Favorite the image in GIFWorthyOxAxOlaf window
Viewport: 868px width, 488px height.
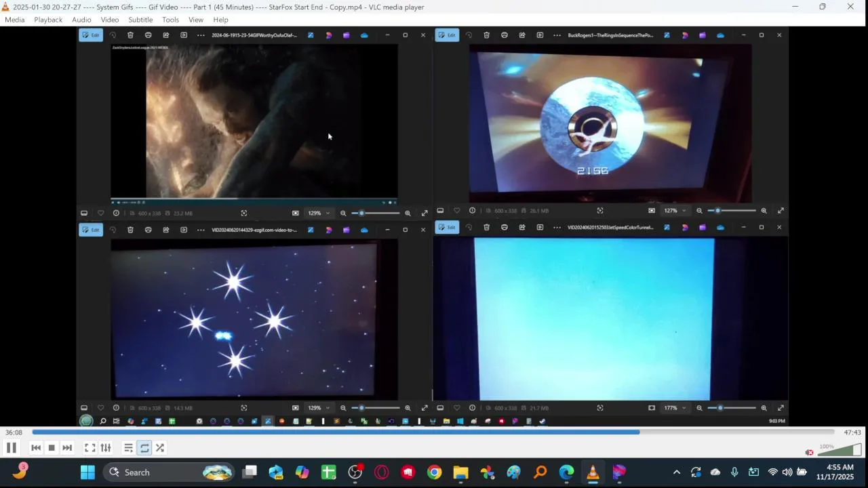tap(100, 213)
